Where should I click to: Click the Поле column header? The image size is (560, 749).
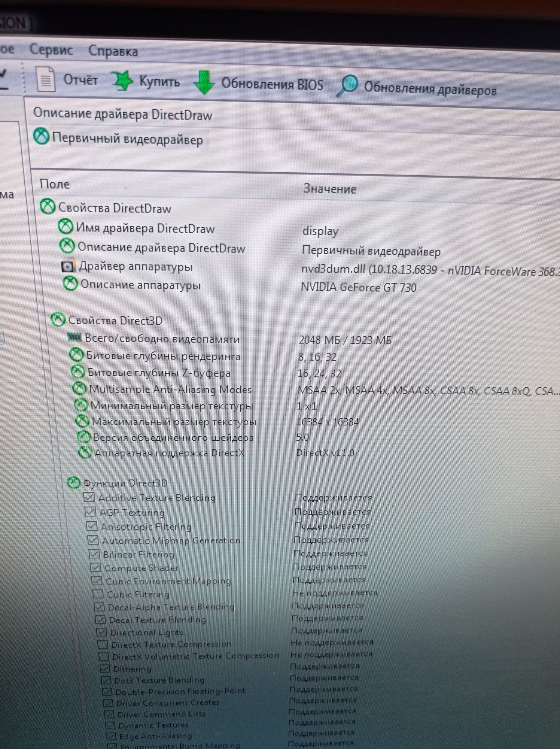point(55,184)
